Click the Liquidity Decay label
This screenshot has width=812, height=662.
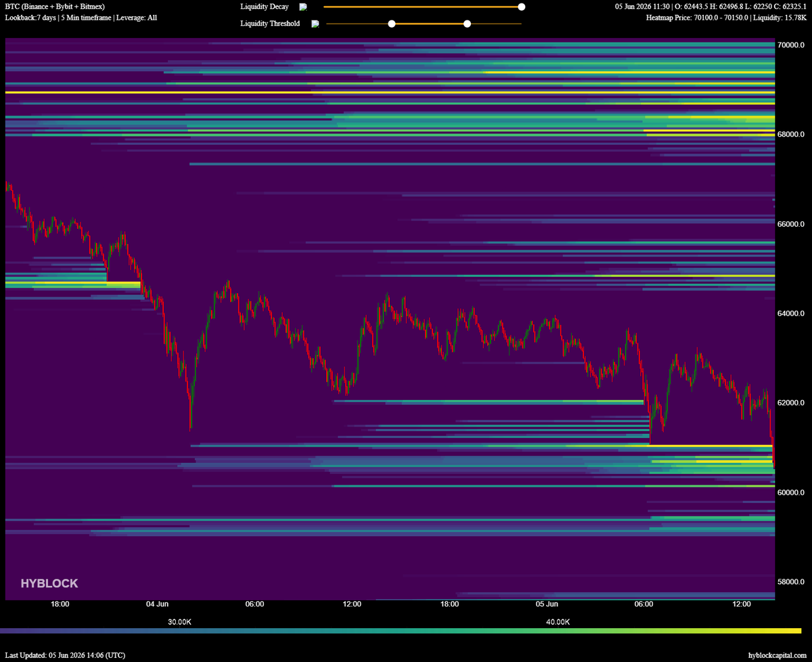point(264,7)
